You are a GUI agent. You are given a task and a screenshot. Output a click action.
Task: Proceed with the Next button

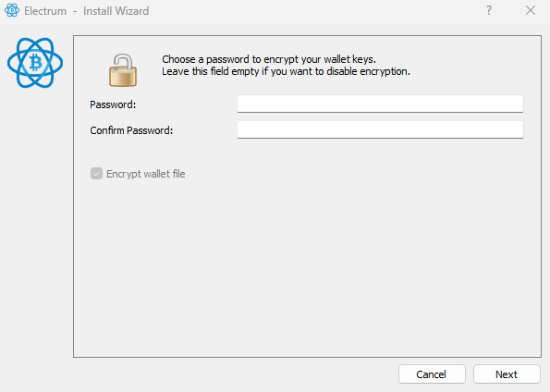(507, 374)
